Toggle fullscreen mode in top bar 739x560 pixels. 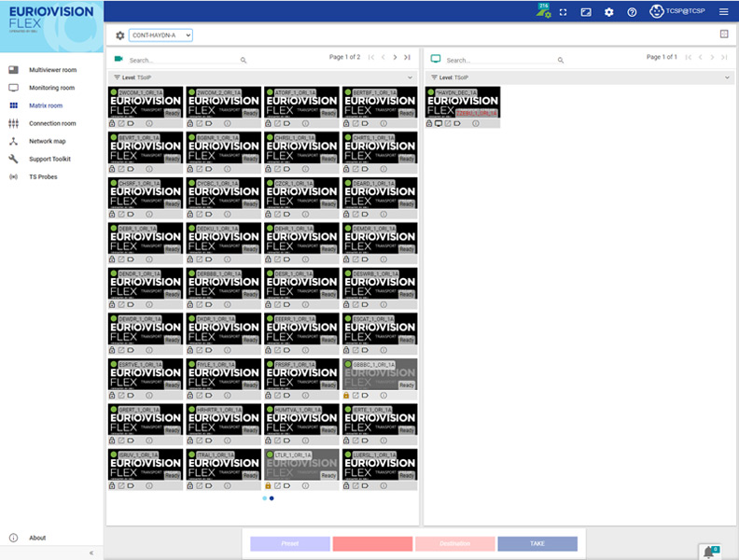(563, 12)
